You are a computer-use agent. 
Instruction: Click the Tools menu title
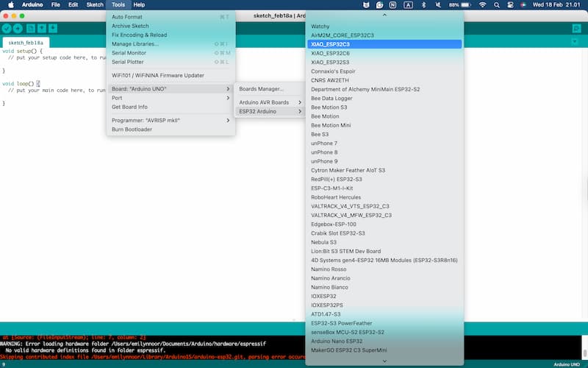(118, 5)
